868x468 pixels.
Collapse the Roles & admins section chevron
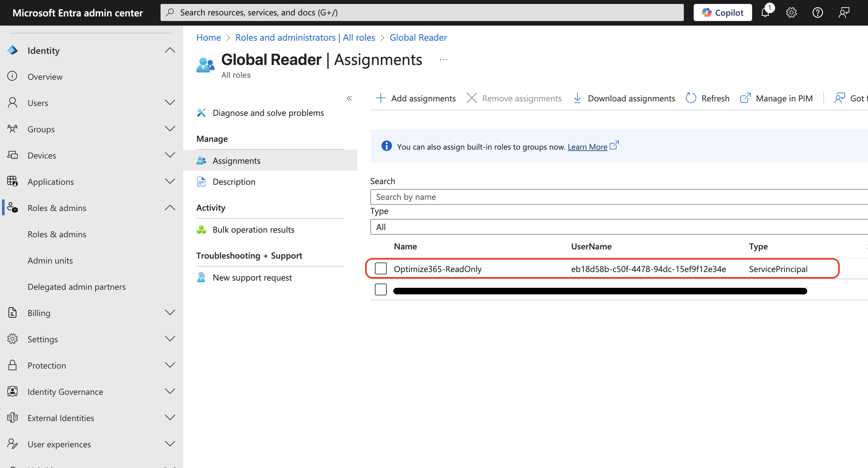pyautogui.click(x=170, y=207)
